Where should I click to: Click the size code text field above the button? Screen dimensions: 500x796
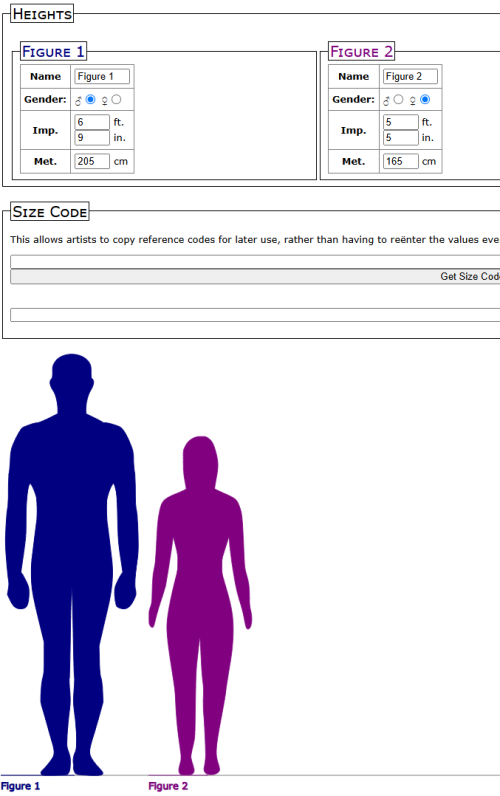(255, 261)
